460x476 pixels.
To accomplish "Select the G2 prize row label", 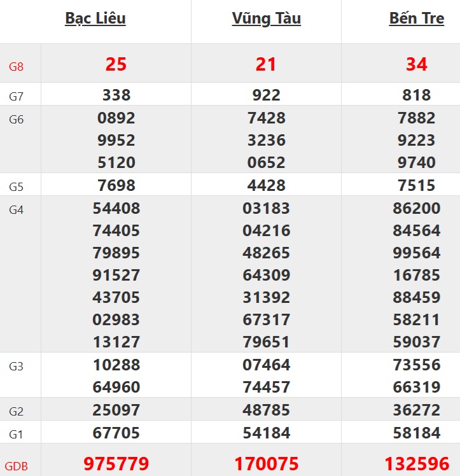I will (x=16, y=411).
